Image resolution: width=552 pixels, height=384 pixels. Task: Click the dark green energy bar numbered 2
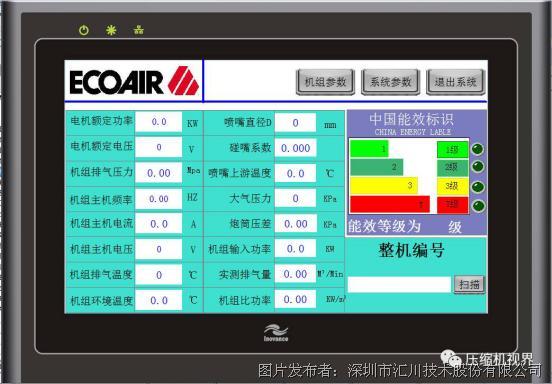pos(377,167)
